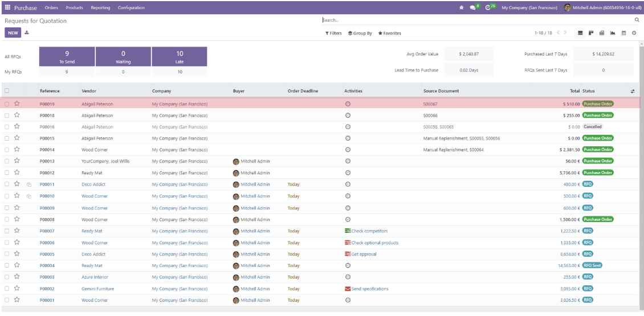This screenshot has height=316, width=644.
Task: Switch to Kanban view
Action: coord(591,33)
